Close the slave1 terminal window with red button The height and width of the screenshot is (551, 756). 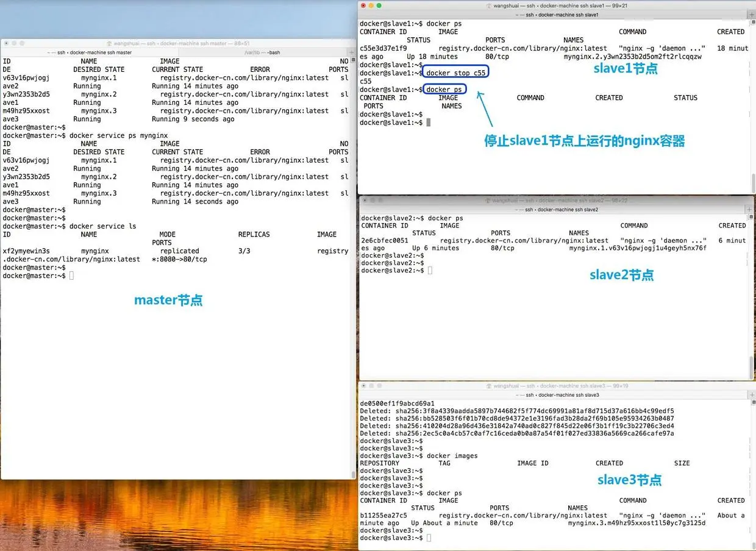tap(364, 5)
